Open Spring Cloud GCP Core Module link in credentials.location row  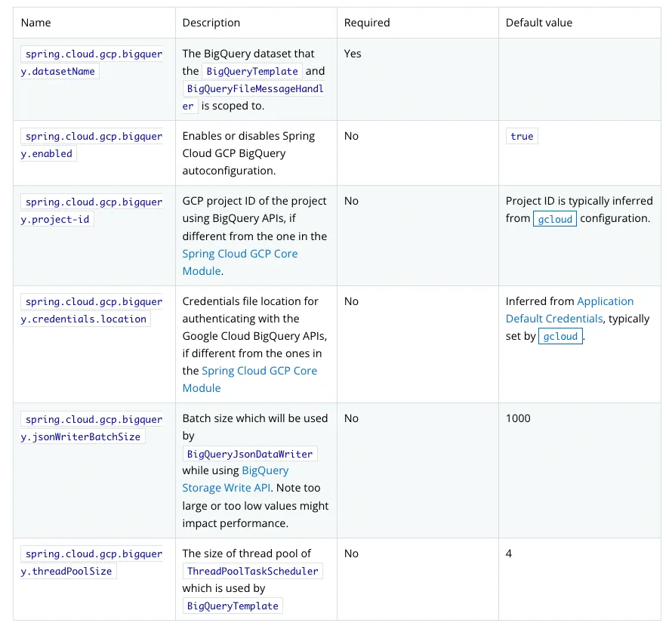[259, 371]
